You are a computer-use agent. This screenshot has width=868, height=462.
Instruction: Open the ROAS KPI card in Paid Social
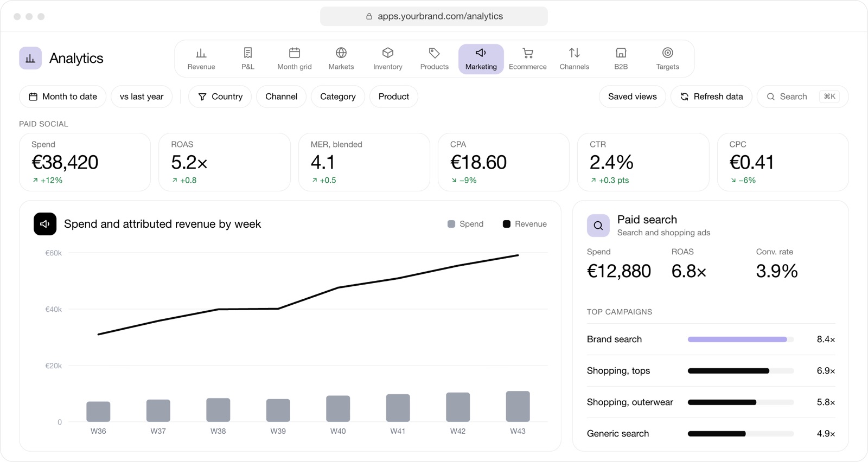pyautogui.click(x=225, y=162)
